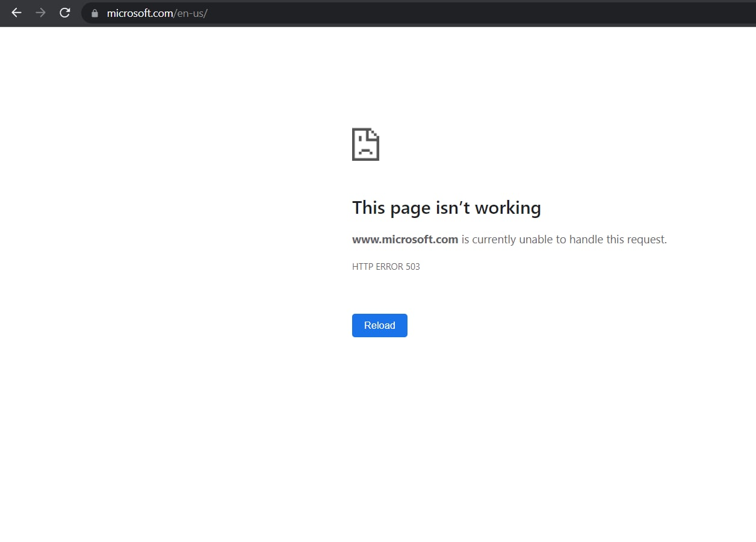
Task: Click the word "ERROR" in status line
Action: click(x=389, y=266)
